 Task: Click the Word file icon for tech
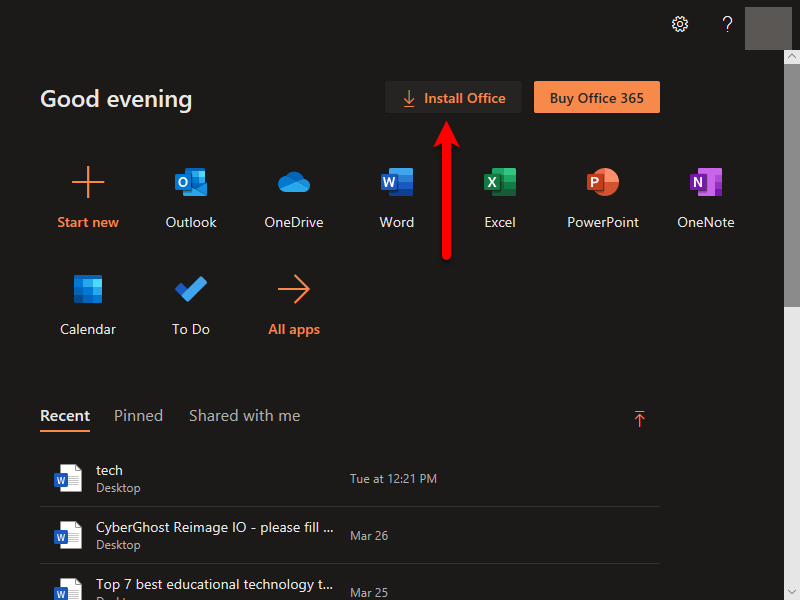68,478
